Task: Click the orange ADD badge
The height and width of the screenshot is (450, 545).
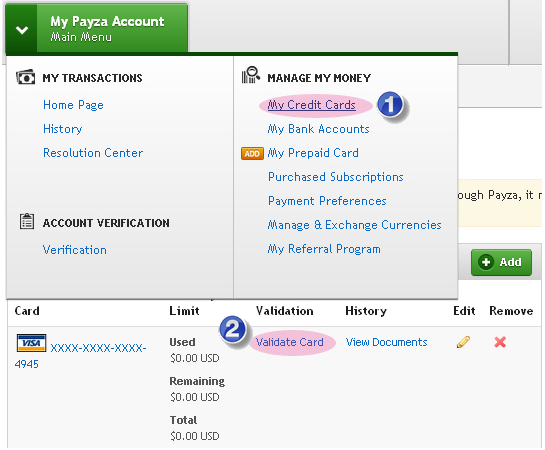Action: [252, 153]
